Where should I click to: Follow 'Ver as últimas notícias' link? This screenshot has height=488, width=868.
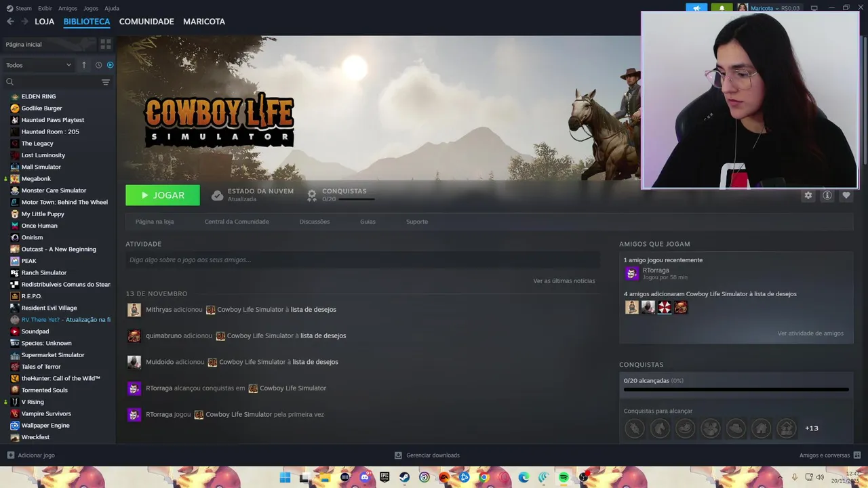pyautogui.click(x=564, y=281)
